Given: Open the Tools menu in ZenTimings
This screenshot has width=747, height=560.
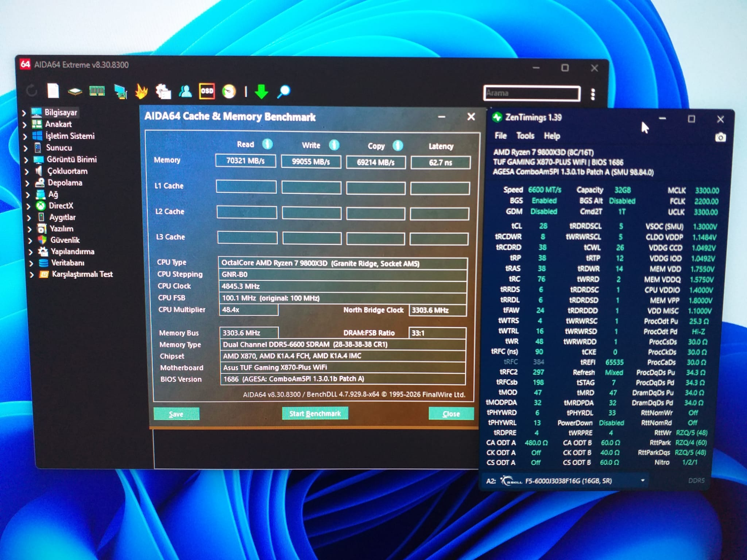Looking at the screenshot, I should click(x=525, y=136).
